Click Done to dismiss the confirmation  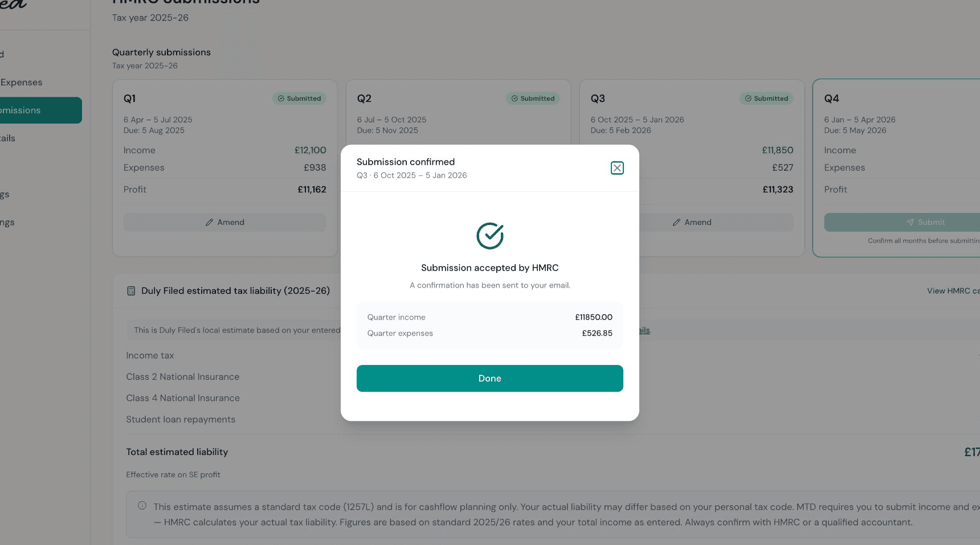(489, 378)
